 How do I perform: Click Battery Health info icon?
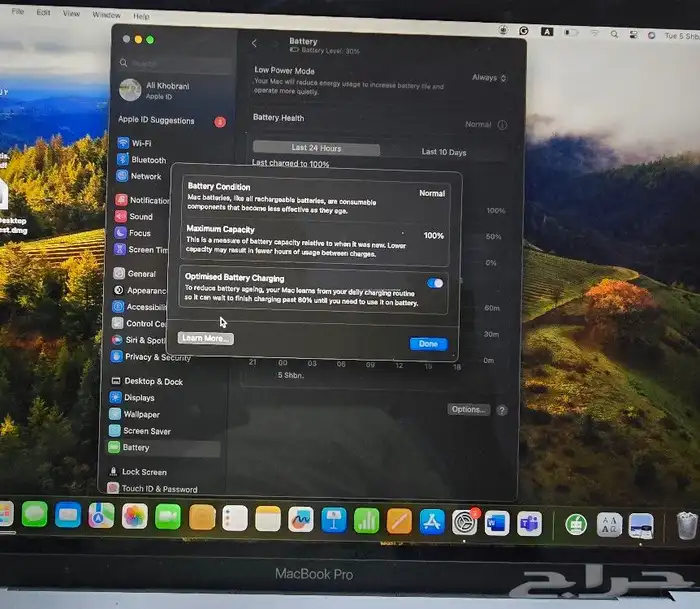click(502, 125)
